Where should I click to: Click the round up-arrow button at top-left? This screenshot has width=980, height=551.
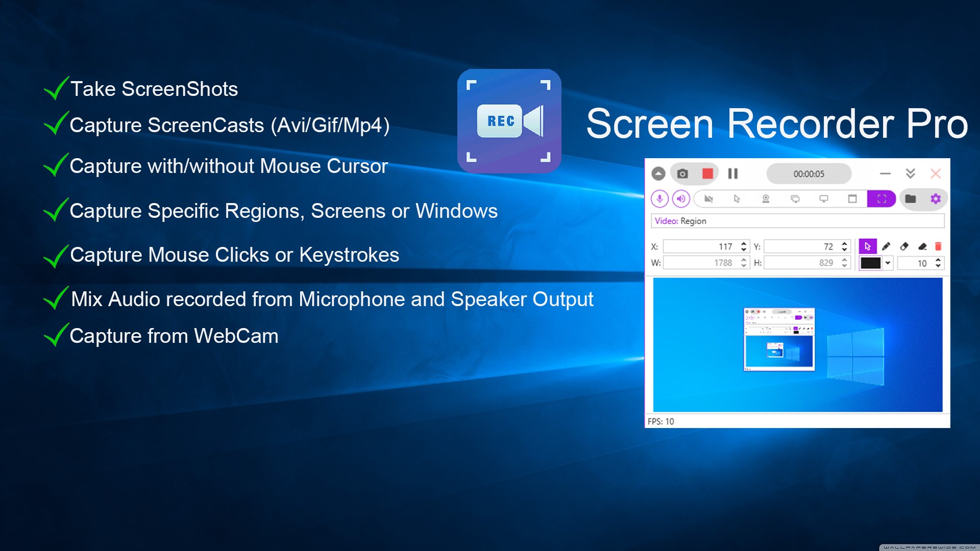tap(658, 174)
